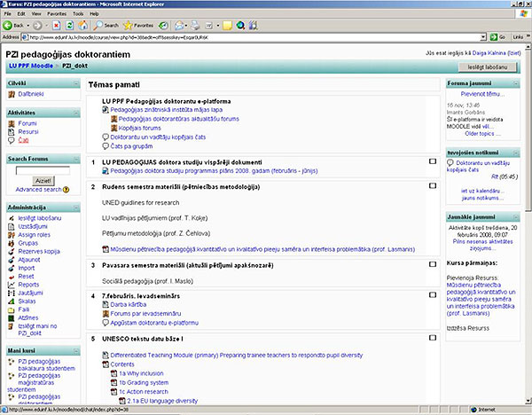Click the Faili folder icon
This screenshot has height=415, width=532.
(12, 309)
